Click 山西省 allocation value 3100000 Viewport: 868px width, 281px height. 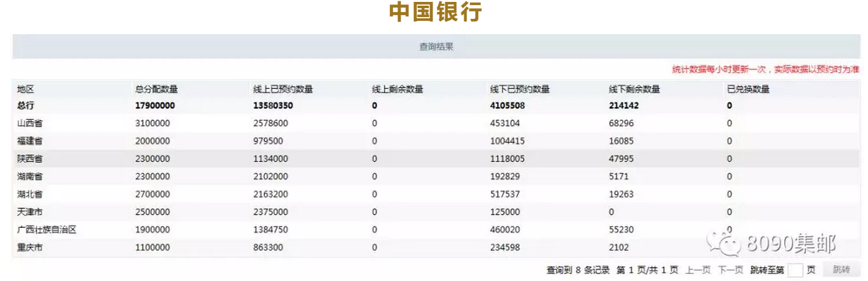tap(153, 123)
